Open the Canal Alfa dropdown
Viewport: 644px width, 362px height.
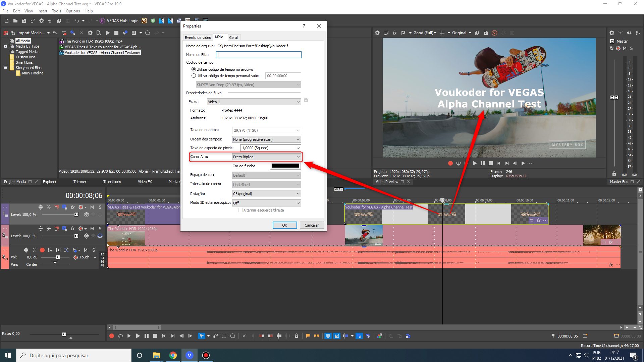pos(267,157)
